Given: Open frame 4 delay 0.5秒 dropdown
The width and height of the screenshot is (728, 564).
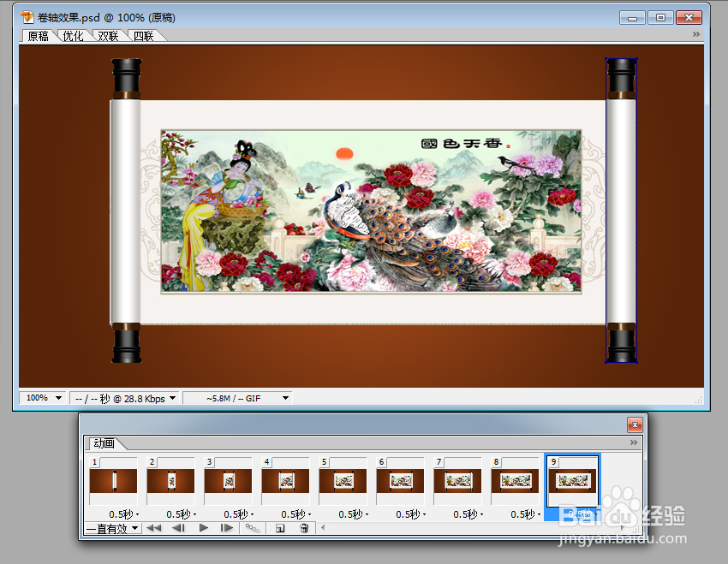Looking at the screenshot, I should [x=296, y=514].
